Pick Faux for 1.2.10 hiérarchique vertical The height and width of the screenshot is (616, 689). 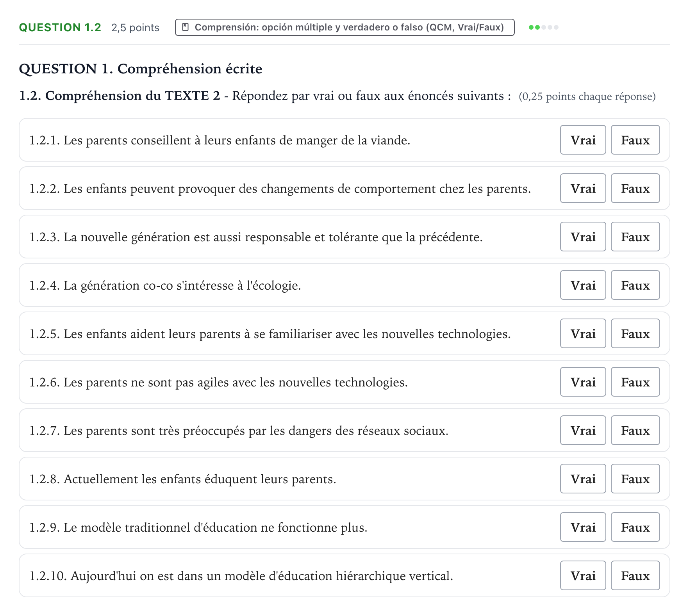pos(635,575)
